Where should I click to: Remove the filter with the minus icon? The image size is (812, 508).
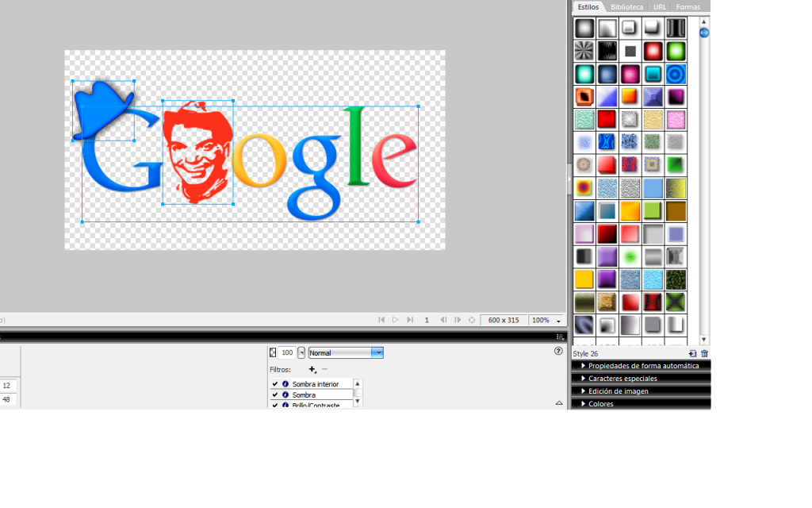(x=324, y=369)
